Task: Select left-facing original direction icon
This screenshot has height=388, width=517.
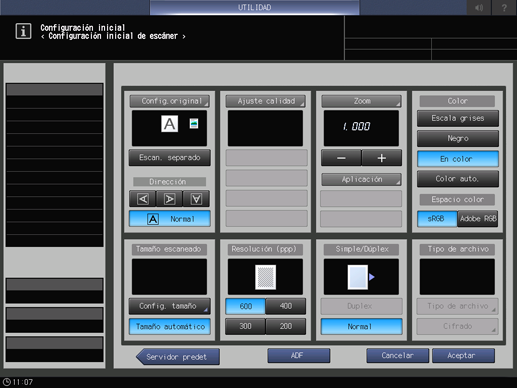Action: [x=143, y=199]
